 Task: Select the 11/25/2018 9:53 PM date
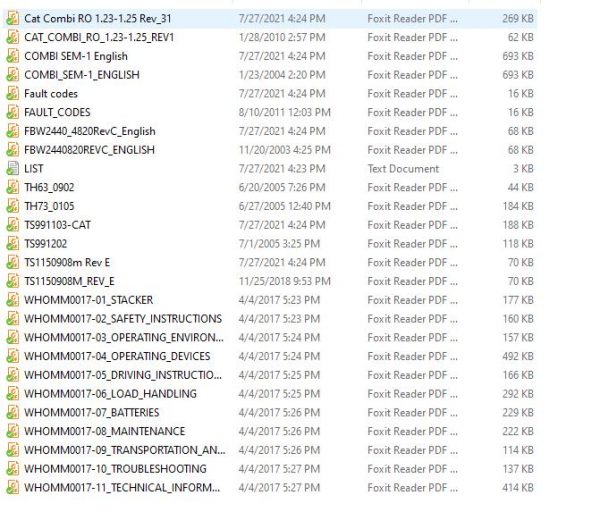coord(285,281)
